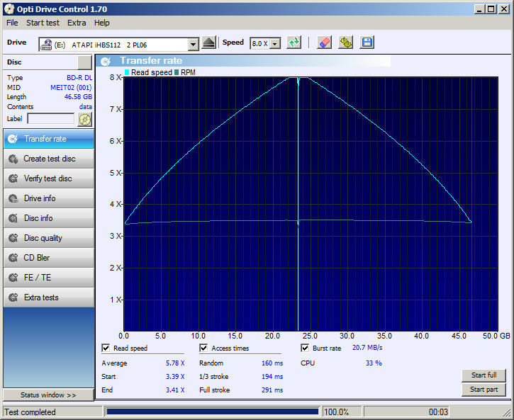
Task: Select the CD Bler test
Action: click(x=49, y=258)
